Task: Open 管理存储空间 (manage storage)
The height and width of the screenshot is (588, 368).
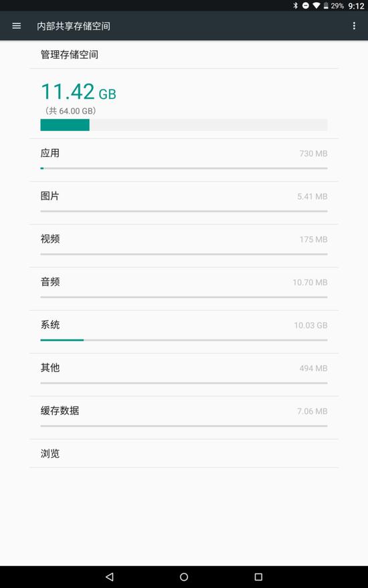Action: pyautogui.click(x=184, y=55)
